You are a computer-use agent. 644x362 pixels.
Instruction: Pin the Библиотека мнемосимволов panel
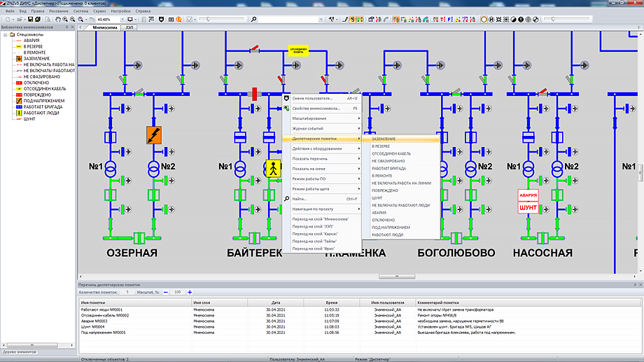click(66, 27)
